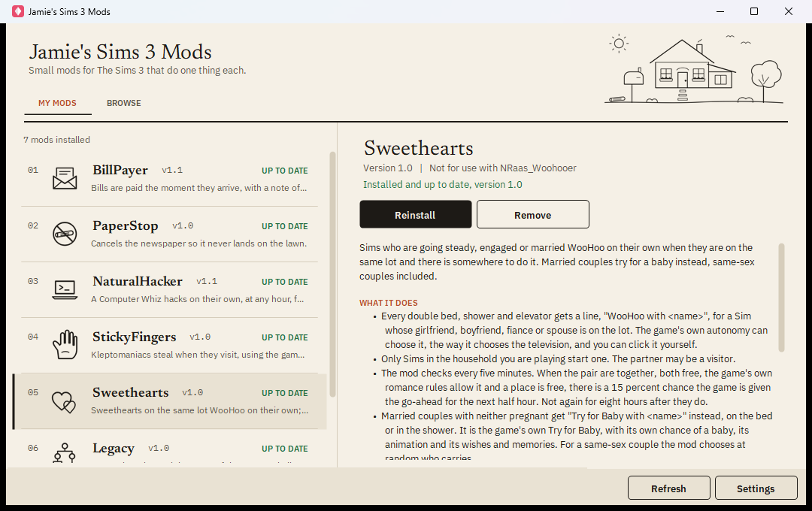Click the house illustration in header
This screenshot has height=511, width=812.
pos(694,69)
